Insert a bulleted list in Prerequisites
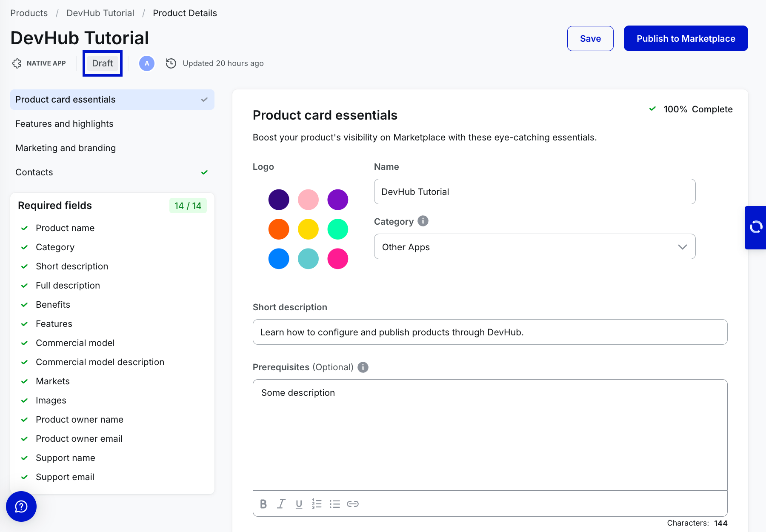This screenshot has width=766, height=532. click(x=335, y=504)
